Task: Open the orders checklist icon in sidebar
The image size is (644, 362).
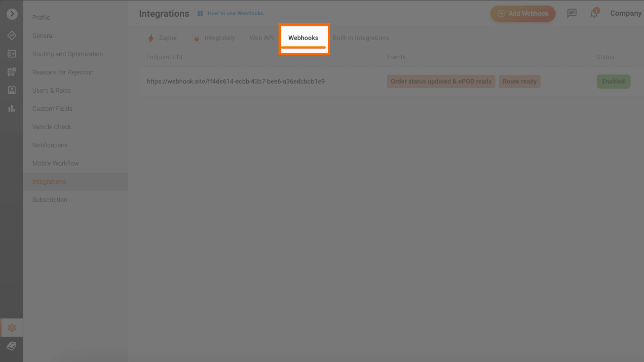Action: [x=12, y=54]
